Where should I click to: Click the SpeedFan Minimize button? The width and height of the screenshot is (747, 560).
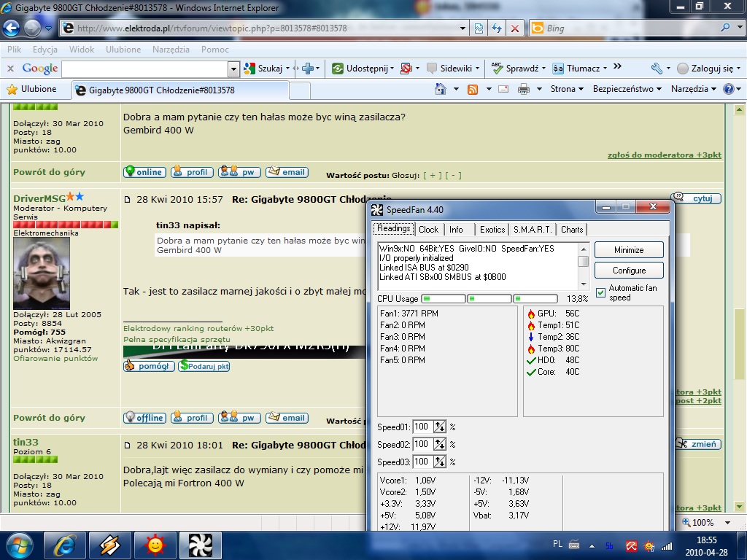point(629,250)
